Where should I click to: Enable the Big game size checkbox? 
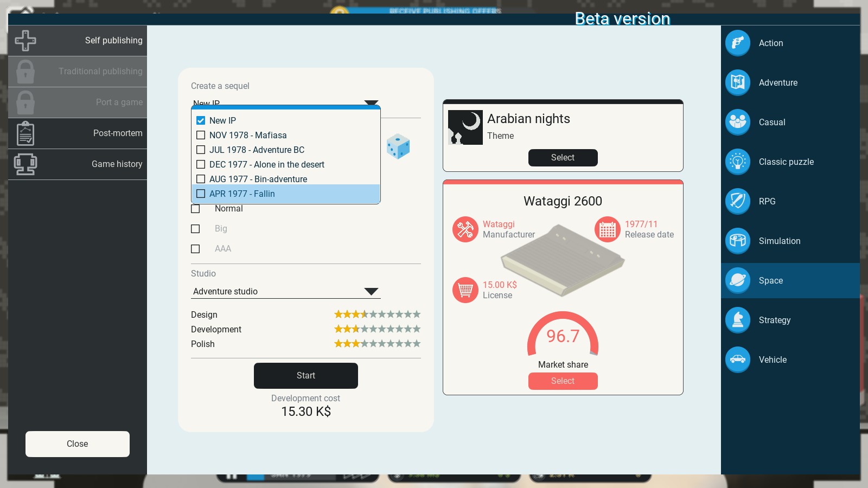pyautogui.click(x=195, y=229)
